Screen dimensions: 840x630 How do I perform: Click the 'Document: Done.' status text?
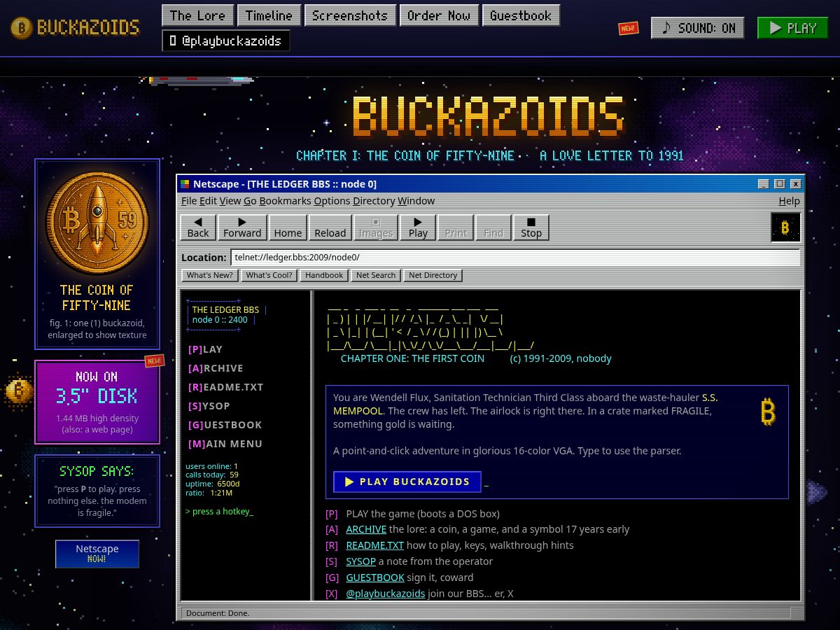point(218,613)
